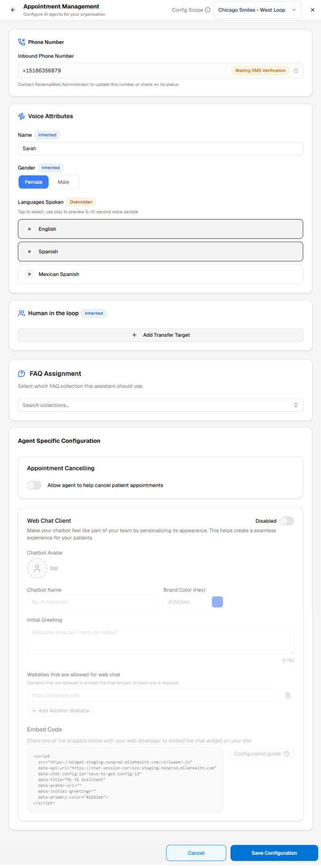
Task: Click the Phone Number section phone icon
Action: pos(22,42)
